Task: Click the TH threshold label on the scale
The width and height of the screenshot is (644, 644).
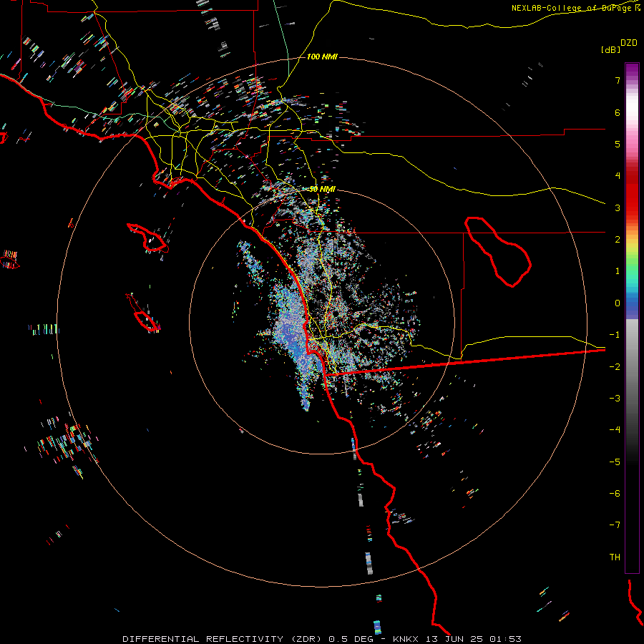Action: tap(615, 557)
